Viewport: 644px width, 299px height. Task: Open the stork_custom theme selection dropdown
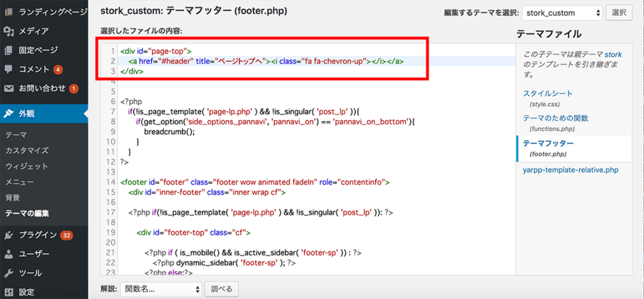point(562,13)
